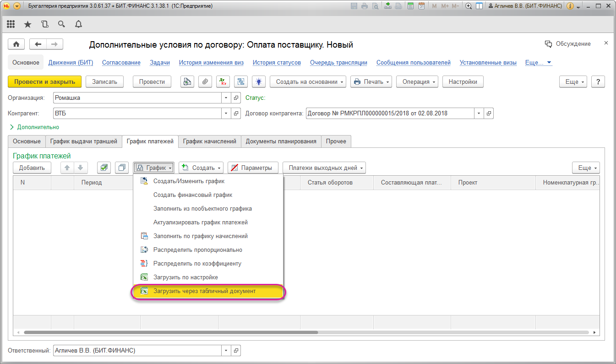Open the Контрагент dropdown arrow
Image resolution: width=616 pixels, height=364 pixels.
tap(227, 113)
